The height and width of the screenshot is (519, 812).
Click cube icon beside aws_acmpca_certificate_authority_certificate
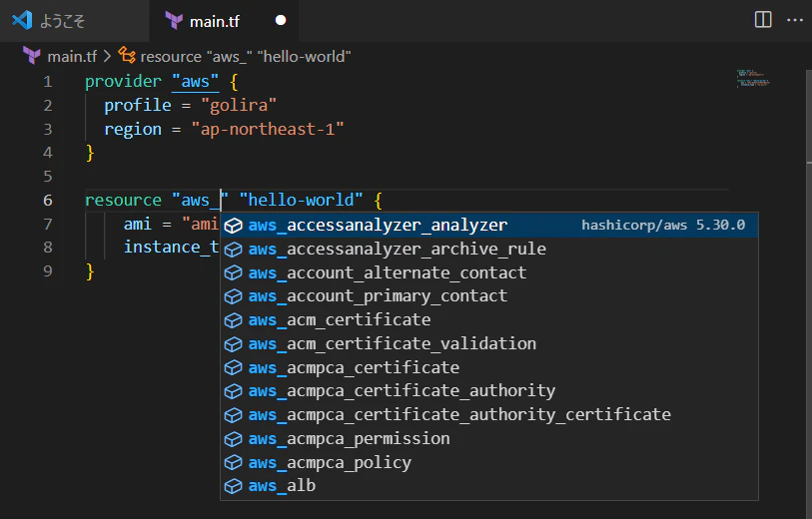click(233, 415)
